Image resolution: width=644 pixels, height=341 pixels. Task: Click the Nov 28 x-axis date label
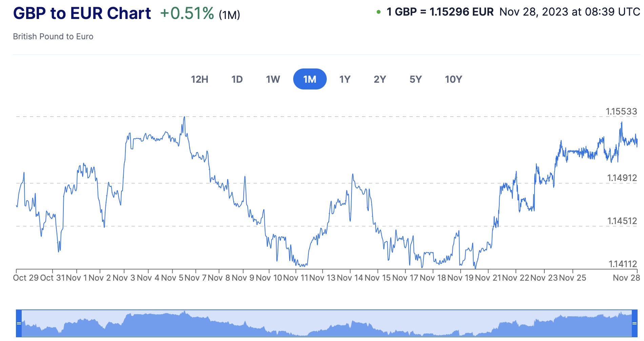click(x=626, y=278)
